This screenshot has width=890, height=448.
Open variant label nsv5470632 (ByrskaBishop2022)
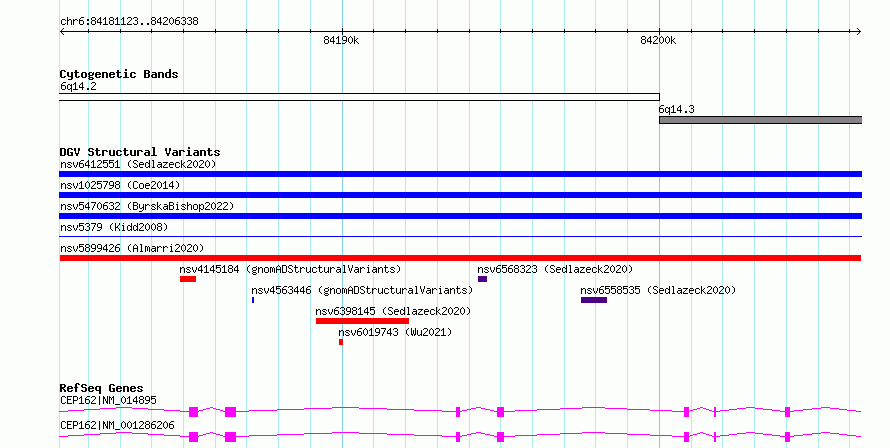[x=147, y=206]
